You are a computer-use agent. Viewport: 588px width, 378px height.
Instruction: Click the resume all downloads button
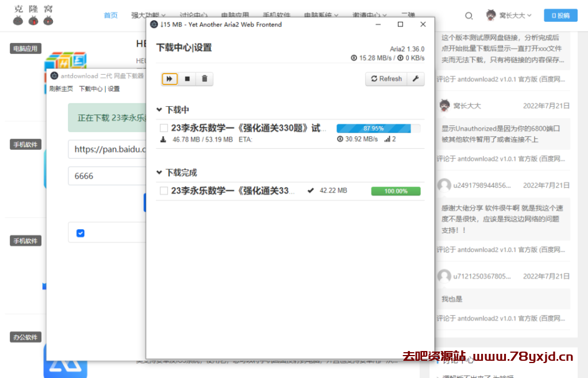(169, 79)
